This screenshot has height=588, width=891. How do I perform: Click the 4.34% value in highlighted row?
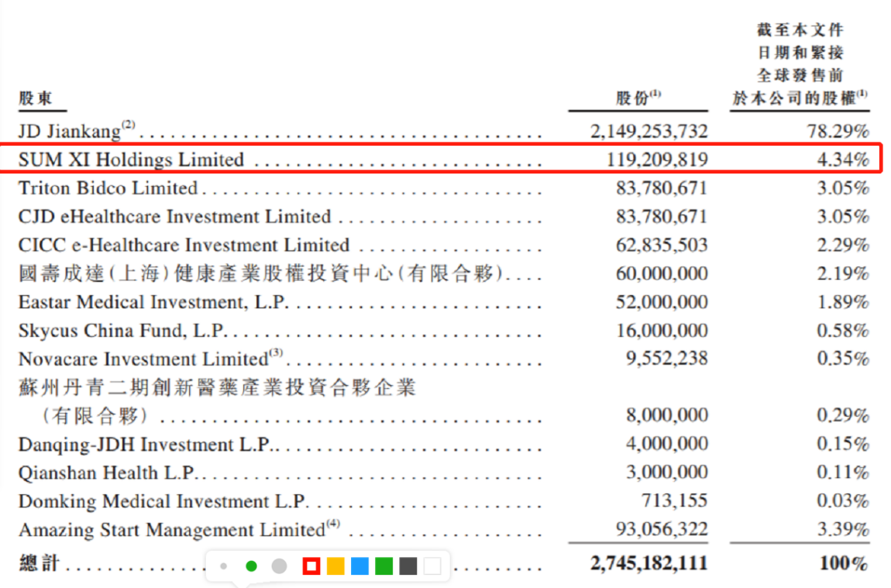pos(843,160)
